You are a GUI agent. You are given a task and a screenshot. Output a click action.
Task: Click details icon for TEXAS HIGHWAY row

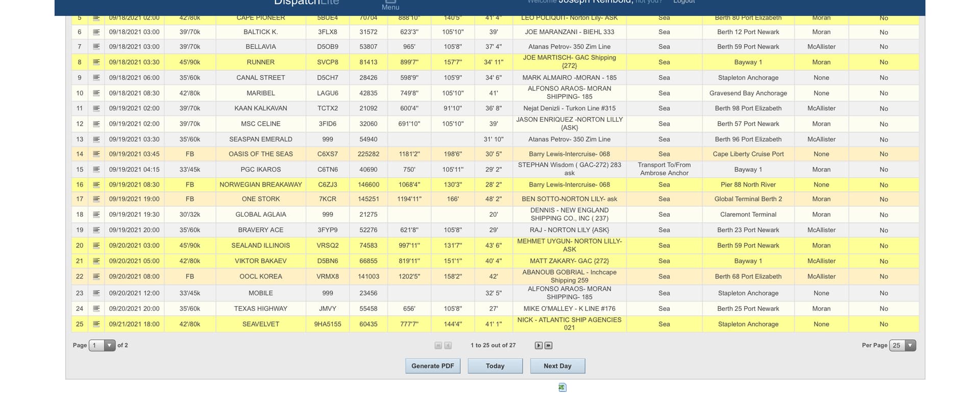point(96,309)
